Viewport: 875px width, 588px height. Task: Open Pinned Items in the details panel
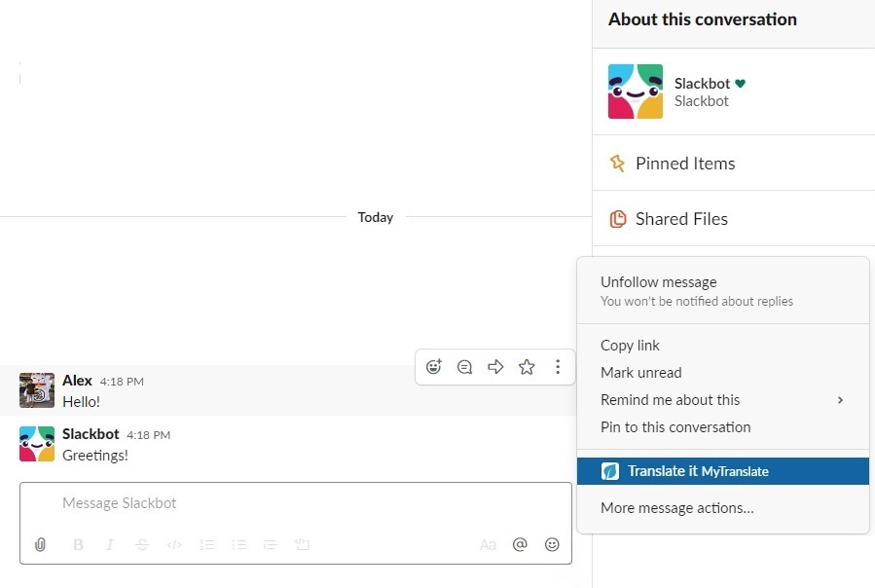(x=733, y=163)
